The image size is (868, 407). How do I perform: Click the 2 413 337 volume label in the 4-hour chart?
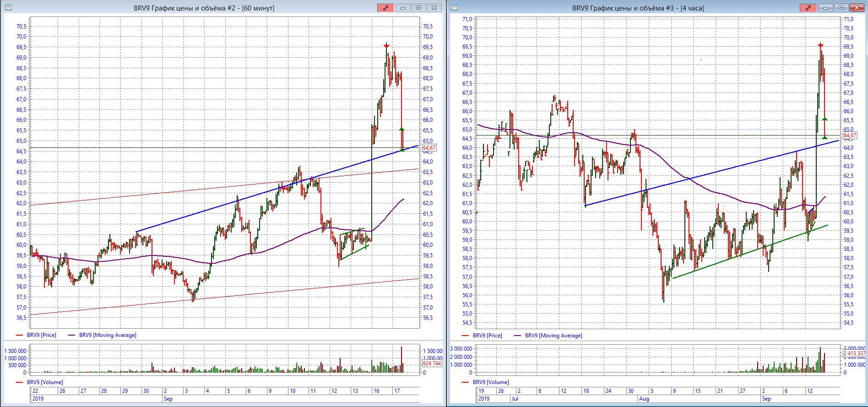point(854,353)
